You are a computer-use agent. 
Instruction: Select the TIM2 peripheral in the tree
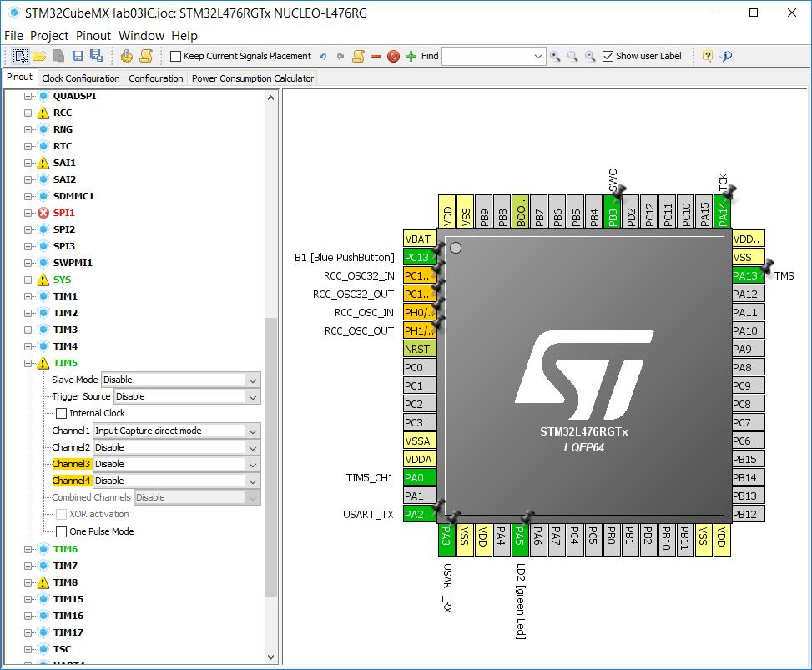click(x=65, y=313)
